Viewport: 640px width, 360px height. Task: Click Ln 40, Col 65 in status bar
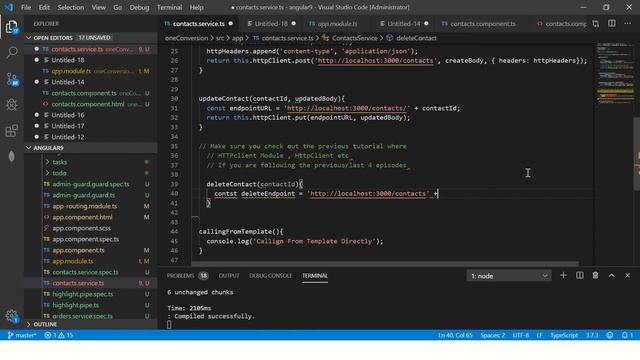(x=455, y=335)
